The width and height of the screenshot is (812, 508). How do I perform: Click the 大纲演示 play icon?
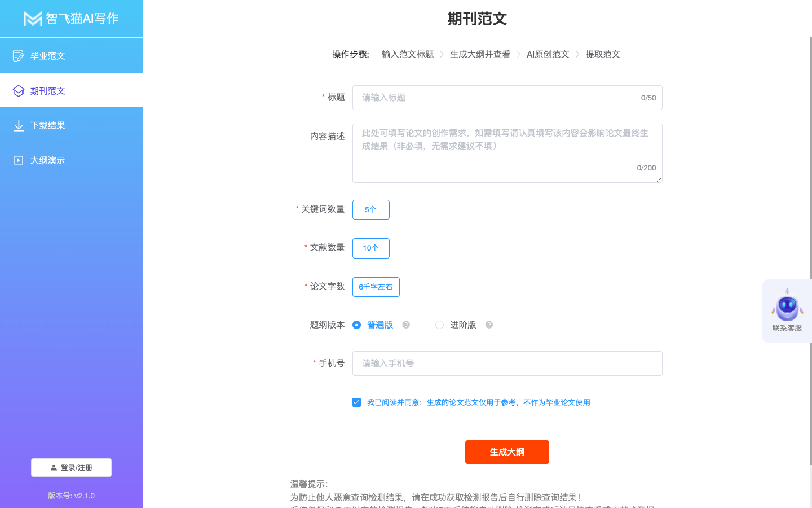[19, 161]
